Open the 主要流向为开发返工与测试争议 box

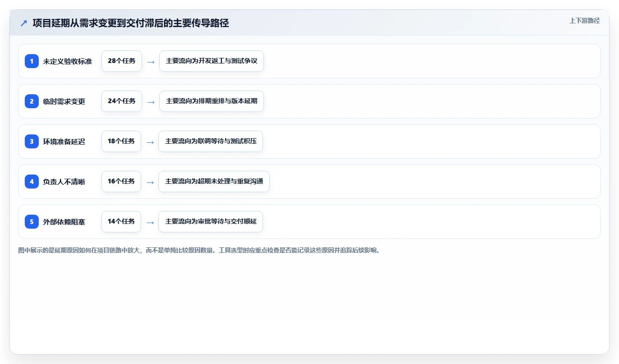[212, 61]
